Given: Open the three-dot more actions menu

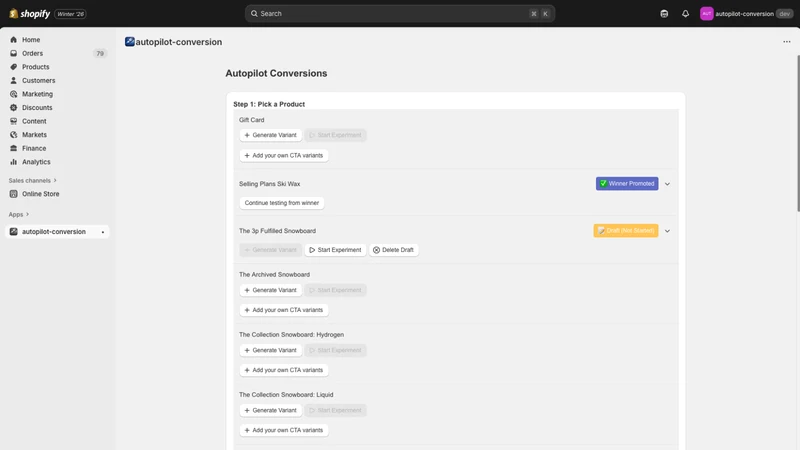Looking at the screenshot, I should tap(787, 42).
